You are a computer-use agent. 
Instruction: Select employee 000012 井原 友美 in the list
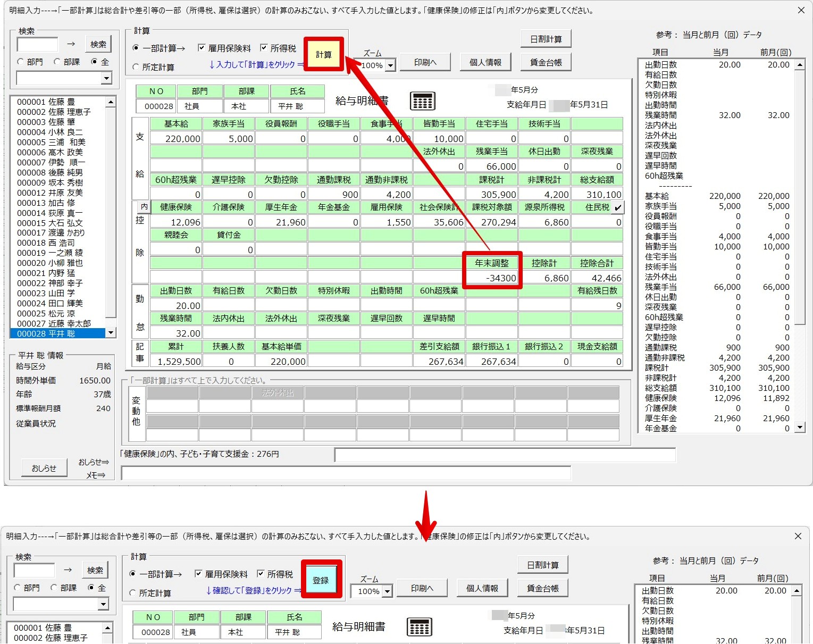tap(57, 193)
